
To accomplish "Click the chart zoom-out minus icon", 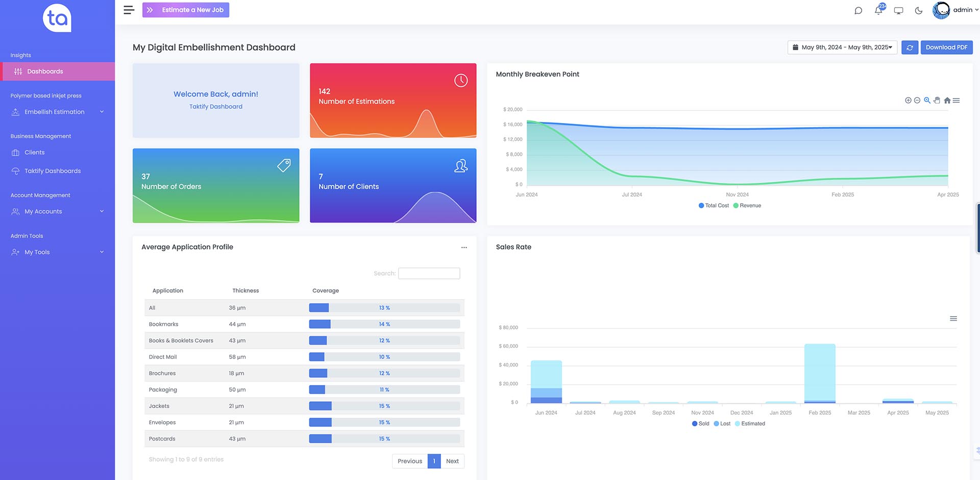I will (x=917, y=100).
